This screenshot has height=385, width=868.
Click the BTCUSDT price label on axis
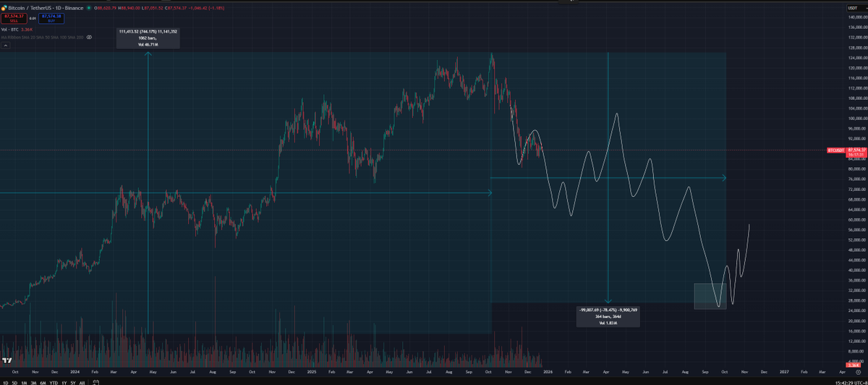[836, 151]
